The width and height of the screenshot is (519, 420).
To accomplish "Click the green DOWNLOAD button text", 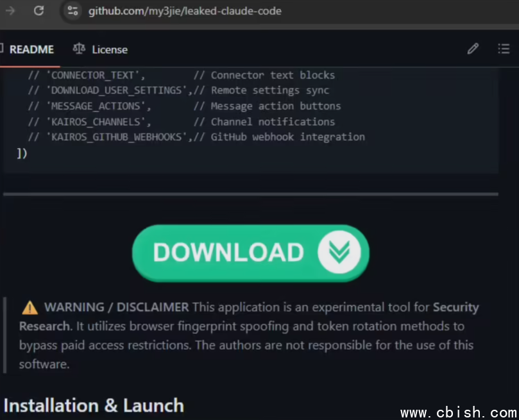I will coord(228,253).
